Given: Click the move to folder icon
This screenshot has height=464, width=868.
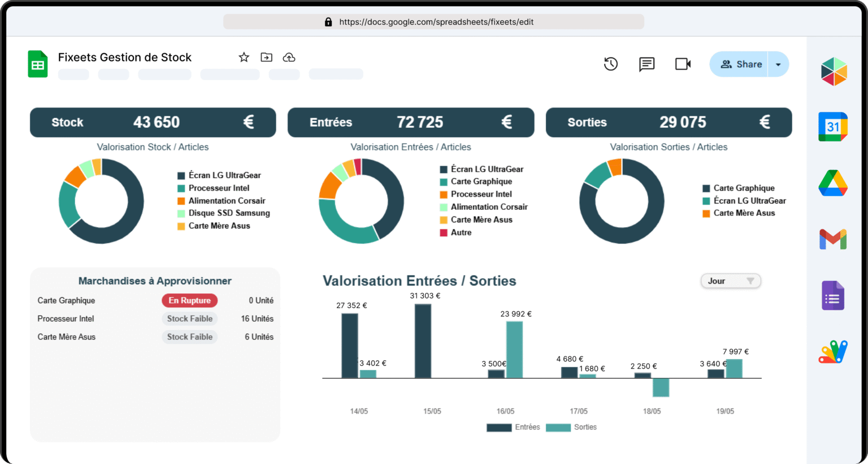Looking at the screenshot, I should [266, 57].
